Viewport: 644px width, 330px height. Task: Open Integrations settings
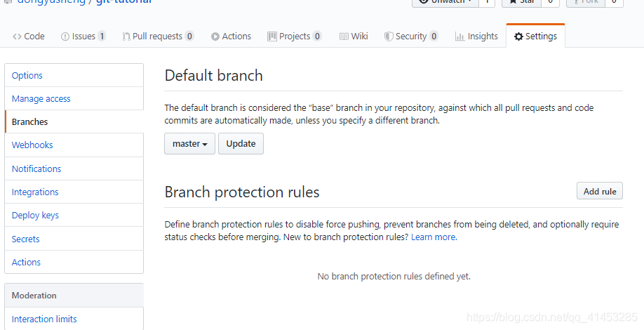74,192
